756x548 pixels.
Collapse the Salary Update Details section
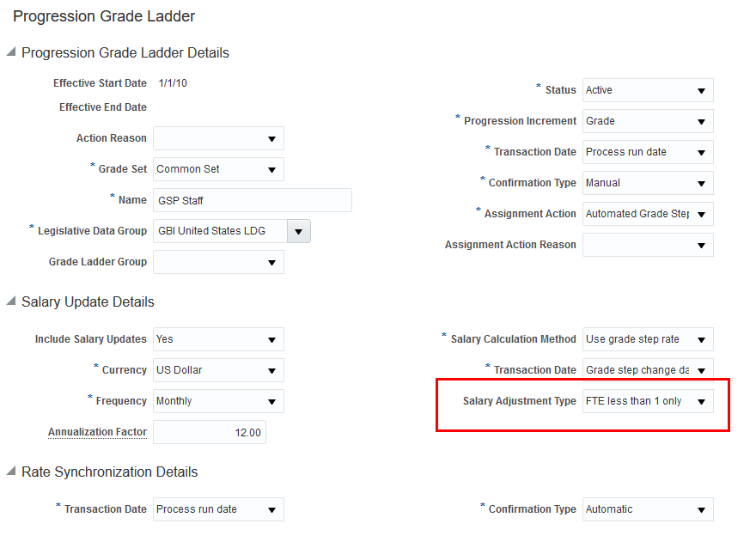tap(11, 301)
